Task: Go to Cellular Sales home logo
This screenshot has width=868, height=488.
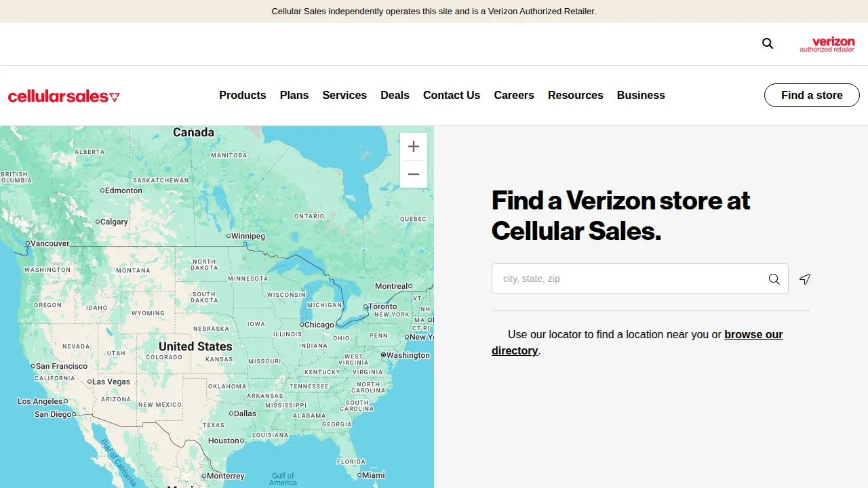Action: pos(64,96)
